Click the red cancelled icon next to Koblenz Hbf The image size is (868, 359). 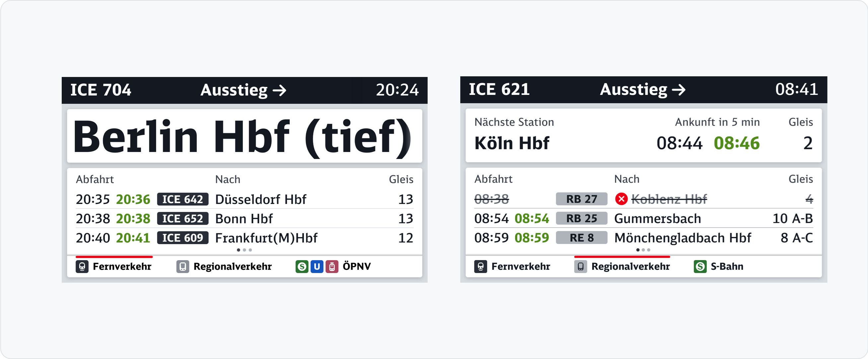click(x=621, y=199)
